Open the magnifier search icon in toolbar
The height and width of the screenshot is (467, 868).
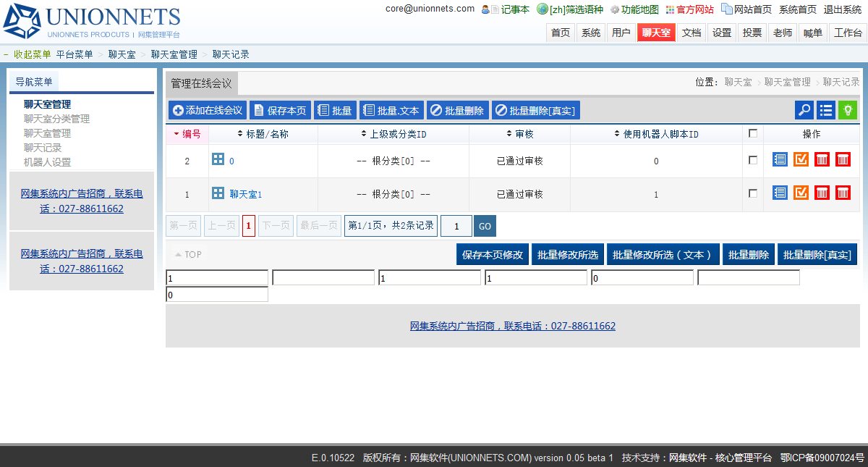804,110
